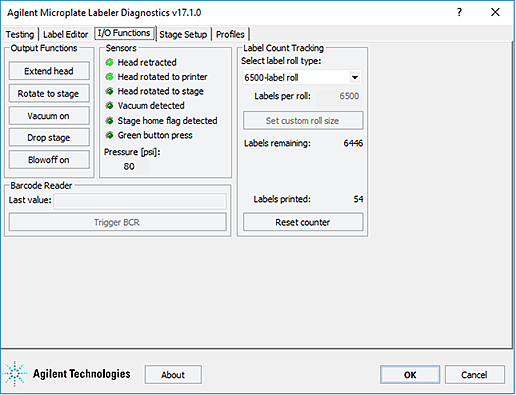Click the Head rotated to stage text
The image size is (516, 395).
click(x=160, y=91)
